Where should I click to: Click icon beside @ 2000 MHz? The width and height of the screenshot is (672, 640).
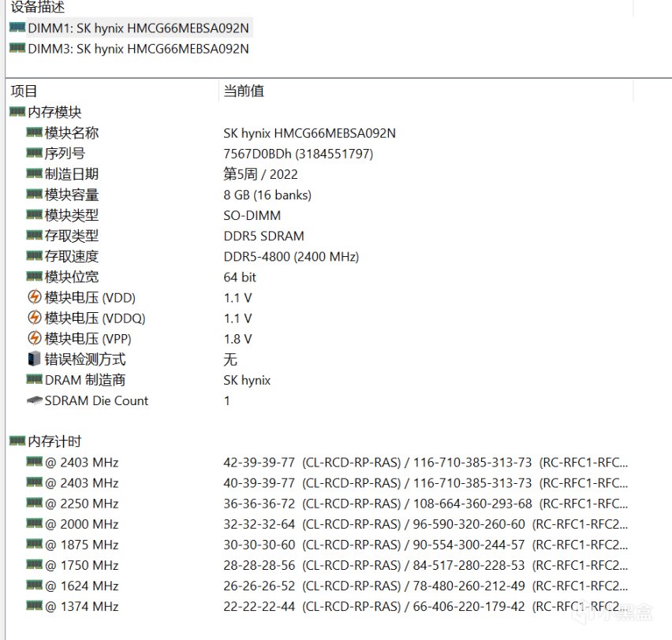[34, 523]
